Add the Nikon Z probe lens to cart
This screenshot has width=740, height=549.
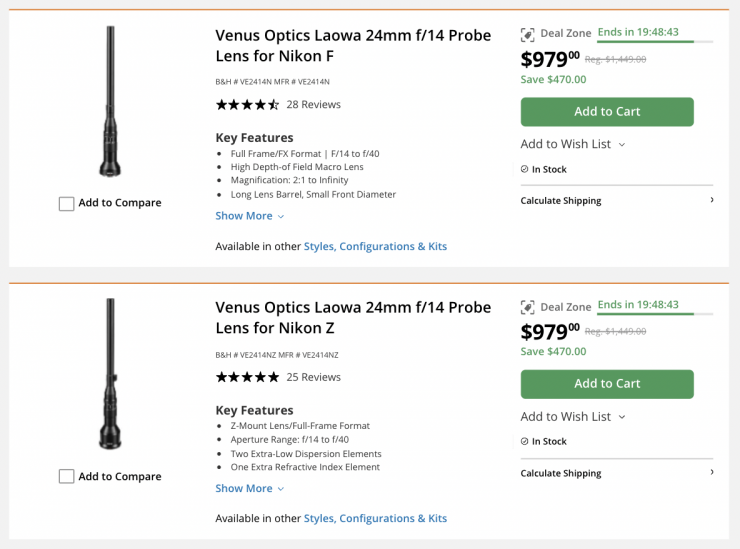607,384
